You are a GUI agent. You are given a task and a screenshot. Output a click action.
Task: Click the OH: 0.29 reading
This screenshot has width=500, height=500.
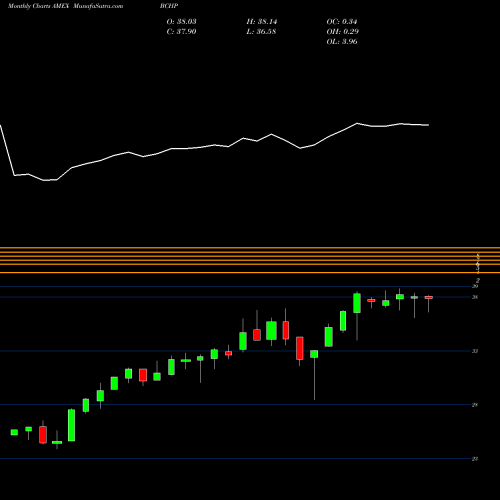point(342,32)
